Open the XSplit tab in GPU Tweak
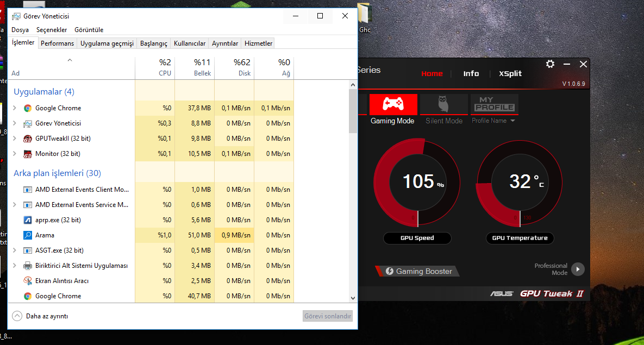 510,73
